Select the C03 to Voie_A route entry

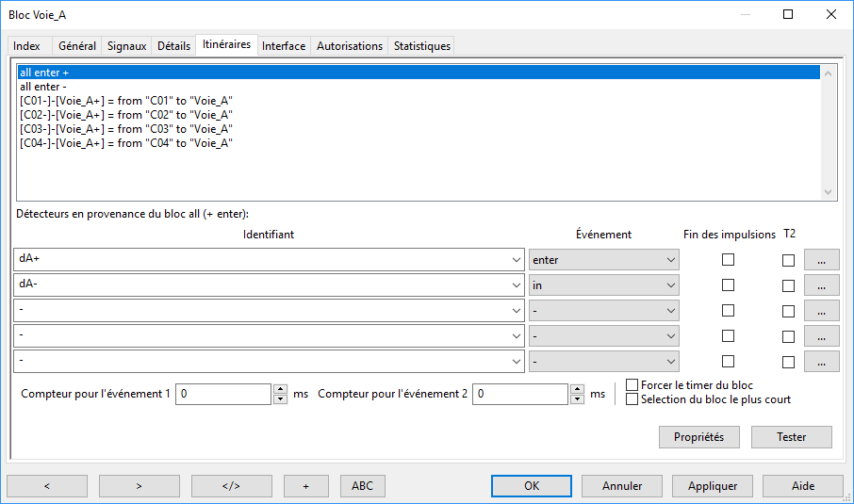click(x=126, y=129)
